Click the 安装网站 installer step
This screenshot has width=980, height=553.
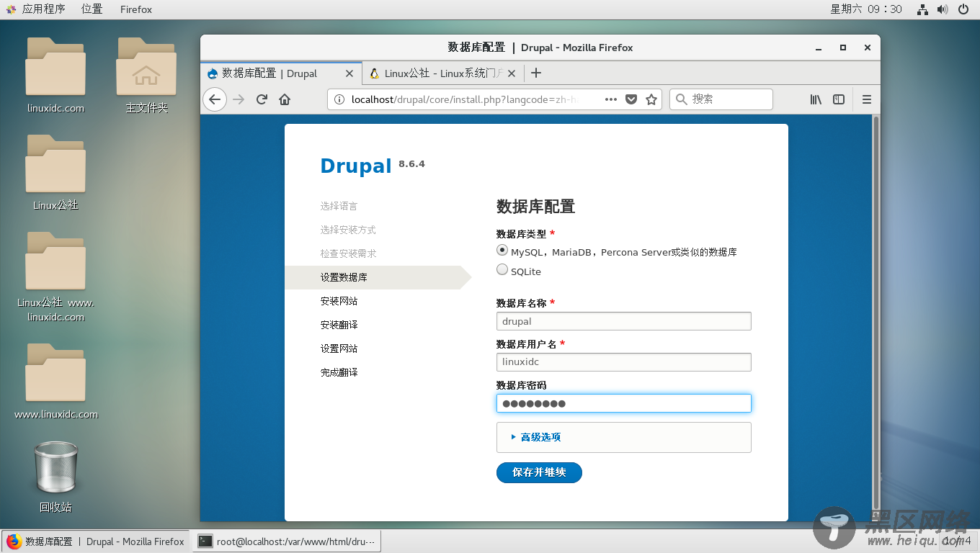point(339,301)
